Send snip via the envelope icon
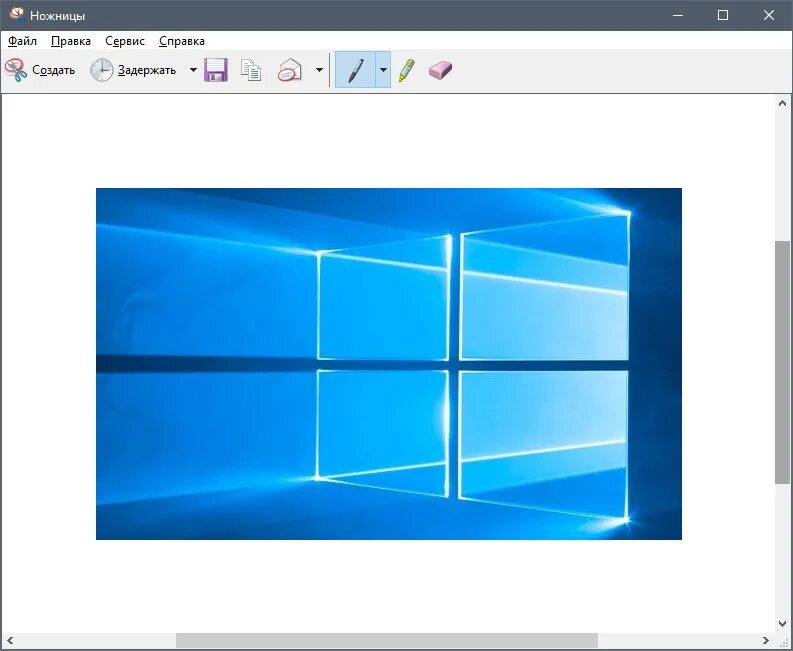 coord(290,70)
